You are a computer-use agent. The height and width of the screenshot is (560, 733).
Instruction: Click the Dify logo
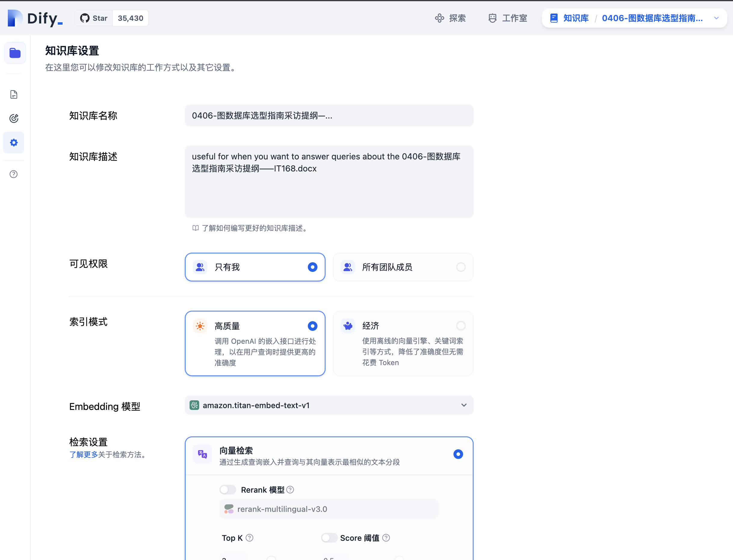(35, 18)
